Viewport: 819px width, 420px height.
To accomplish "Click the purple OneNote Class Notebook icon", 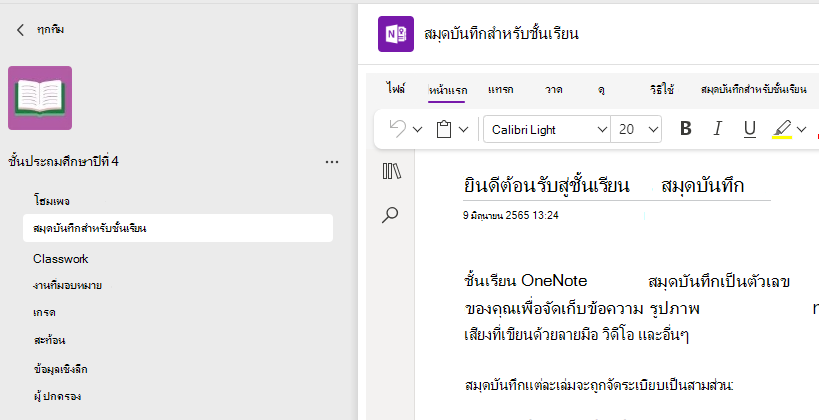I will [x=396, y=34].
